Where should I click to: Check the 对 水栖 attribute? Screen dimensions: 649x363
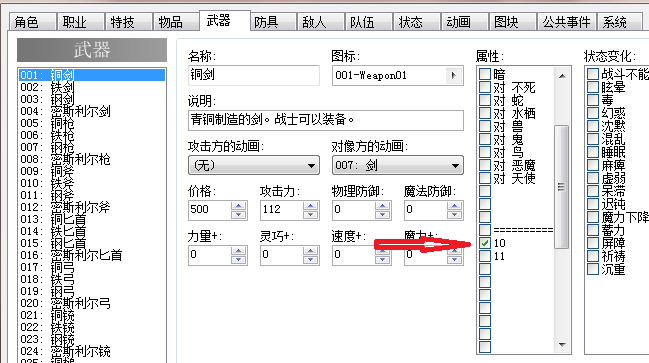coord(485,113)
